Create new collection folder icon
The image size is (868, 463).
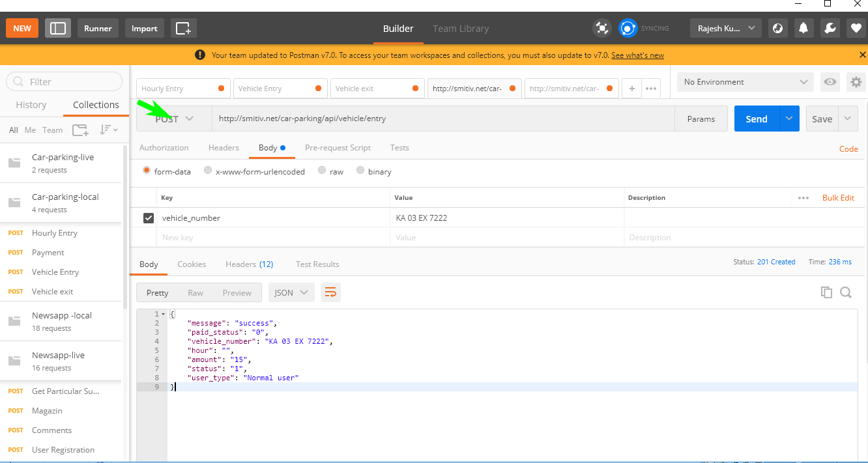point(80,130)
